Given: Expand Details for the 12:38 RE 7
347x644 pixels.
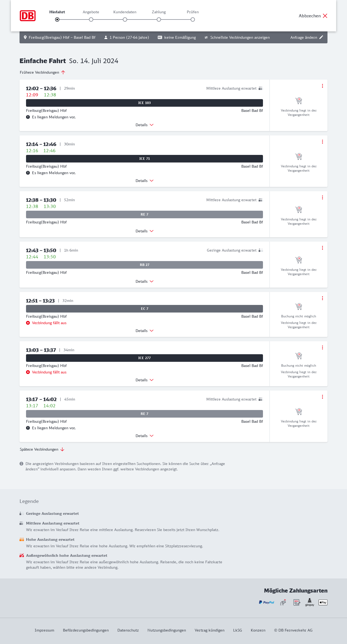Looking at the screenshot, I should pos(144,231).
